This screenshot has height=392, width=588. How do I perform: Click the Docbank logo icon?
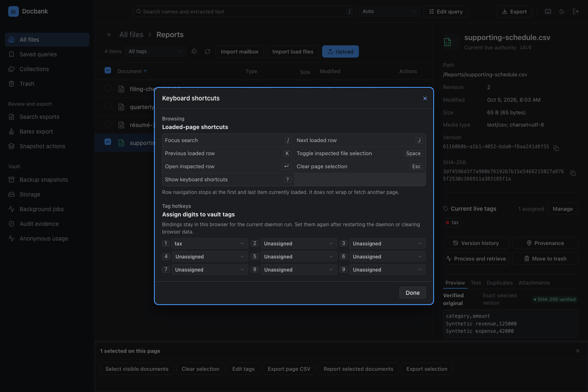coord(13,11)
